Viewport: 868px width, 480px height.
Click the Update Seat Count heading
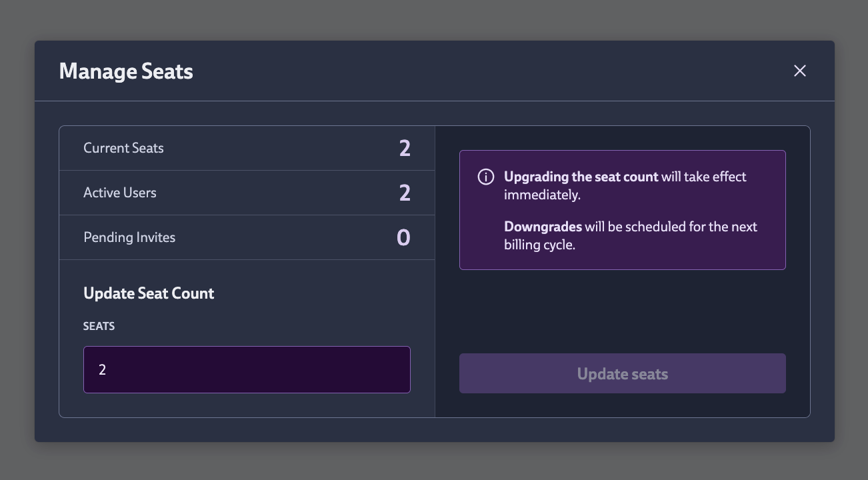point(148,293)
